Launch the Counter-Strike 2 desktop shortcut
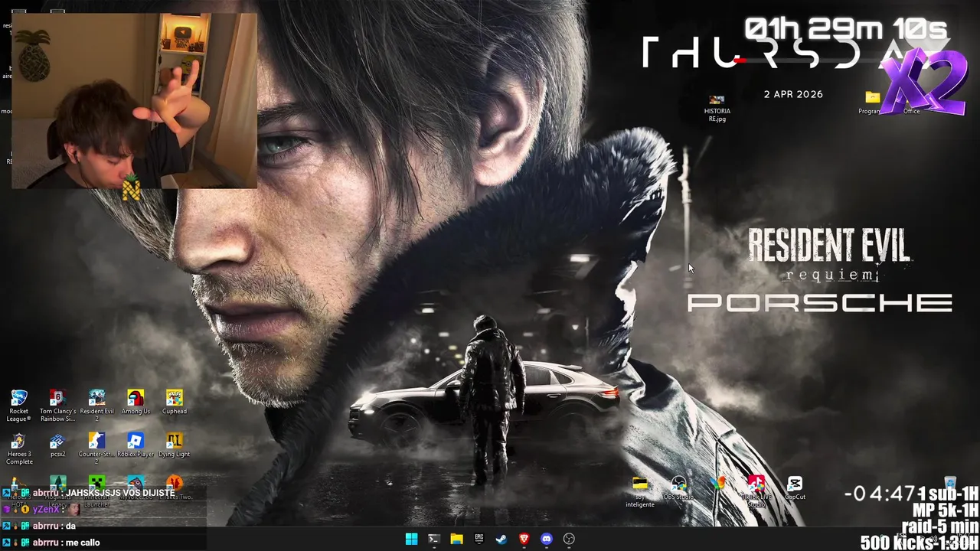Viewport: 980px width, 551px height. [96, 448]
